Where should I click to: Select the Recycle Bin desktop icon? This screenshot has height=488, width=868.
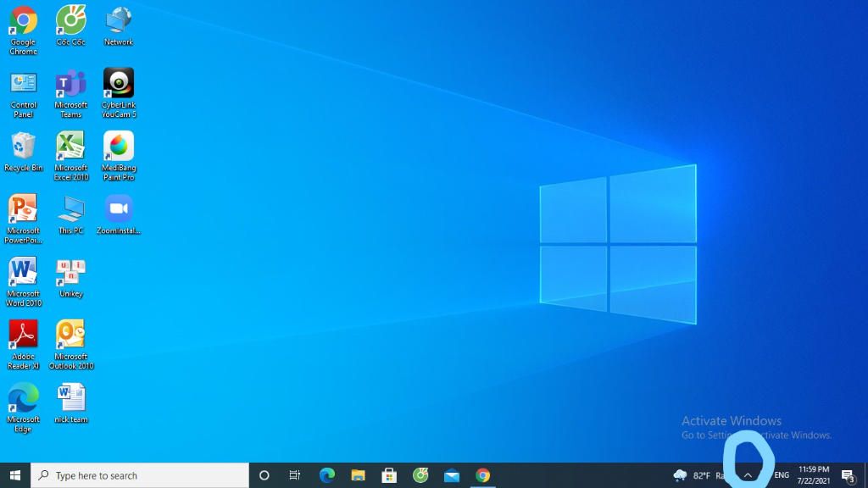pyautogui.click(x=23, y=152)
